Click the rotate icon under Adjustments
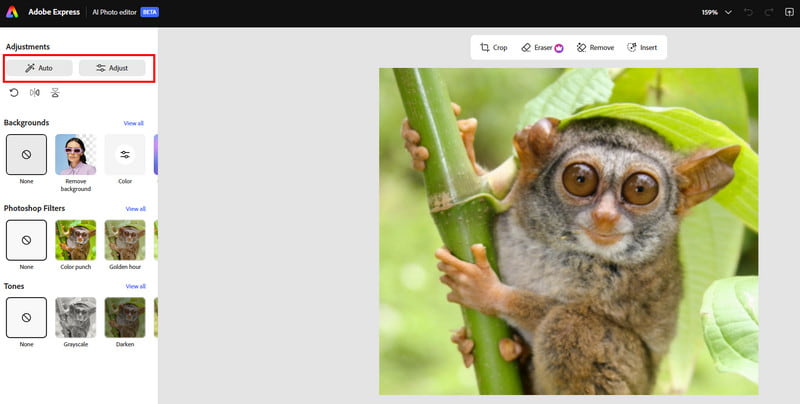The height and width of the screenshot is (404, 800). tap(14, 92)
